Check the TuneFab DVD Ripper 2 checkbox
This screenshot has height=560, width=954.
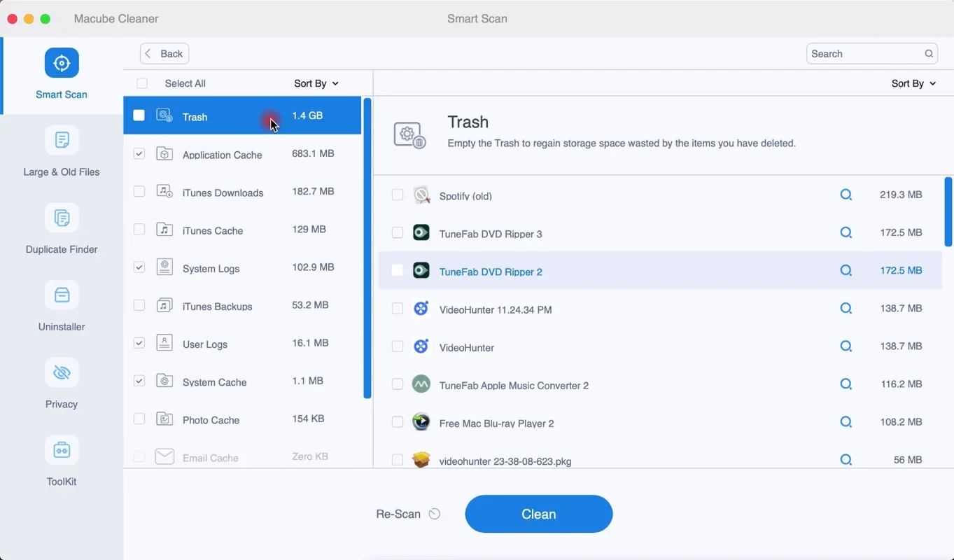pyautogui.click(x=398, y=270)
